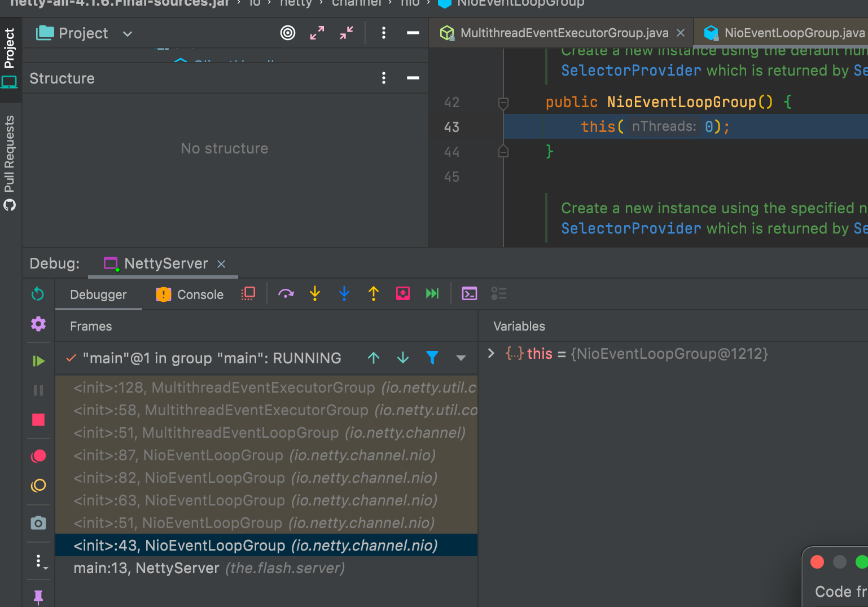This screenshot has height=607, width=868.
Task: Expand 'this' variable node
Action: point(491,353)
